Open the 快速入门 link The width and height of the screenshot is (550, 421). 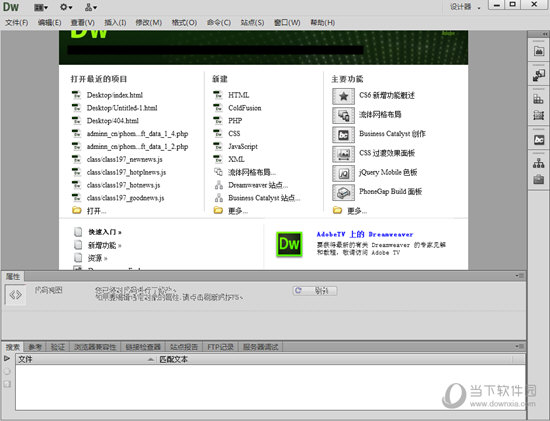click(x=105, y=232)
